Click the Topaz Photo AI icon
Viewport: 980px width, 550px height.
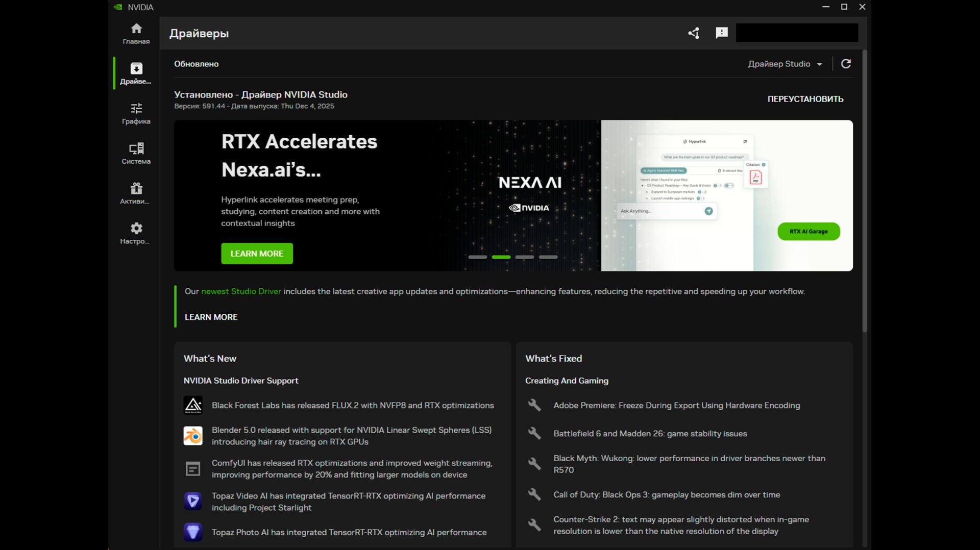[193, 532]
